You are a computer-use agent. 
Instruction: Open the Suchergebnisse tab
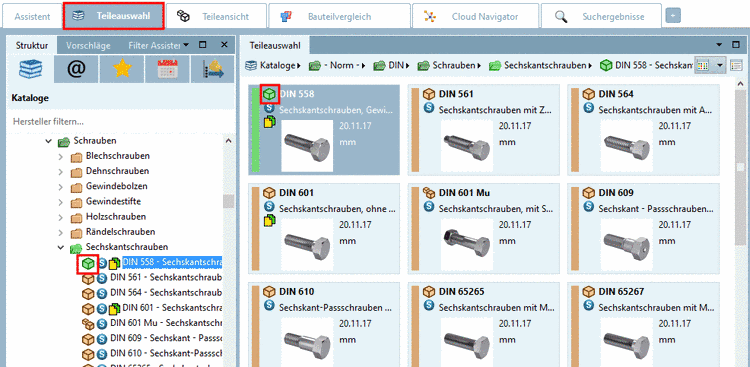point(601,16)
